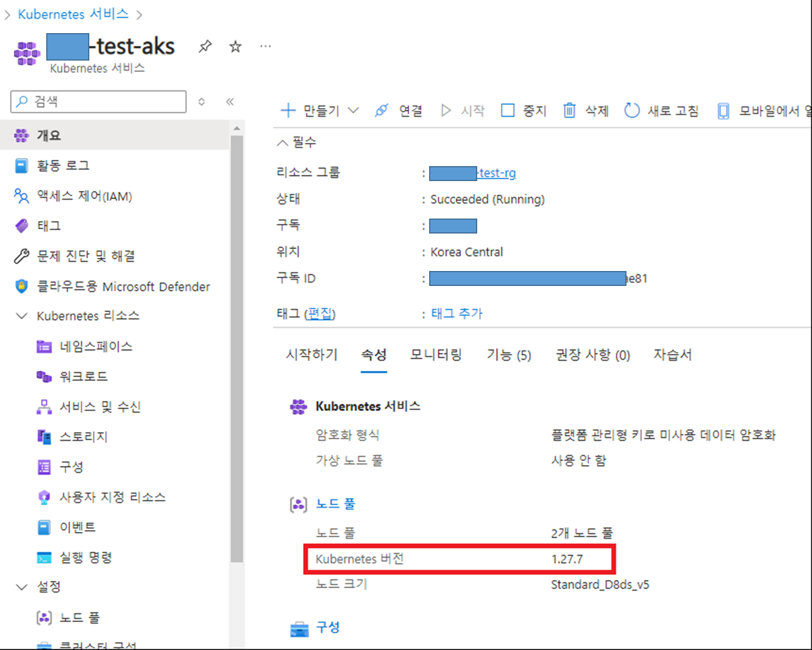The width and height of the screenshot is (812, 650).
Task: Click the 태그 추가 link
Action: point(457,313)
